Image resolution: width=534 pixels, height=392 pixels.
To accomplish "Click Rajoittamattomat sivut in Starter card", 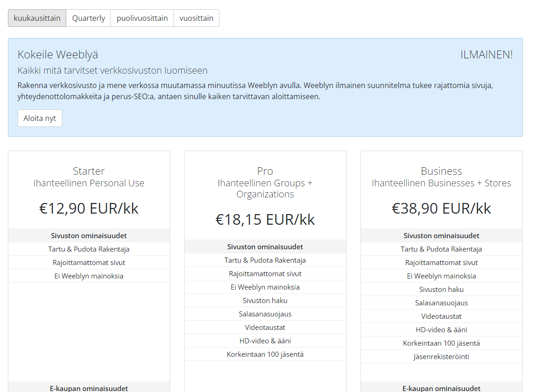I will pos(89,262).
